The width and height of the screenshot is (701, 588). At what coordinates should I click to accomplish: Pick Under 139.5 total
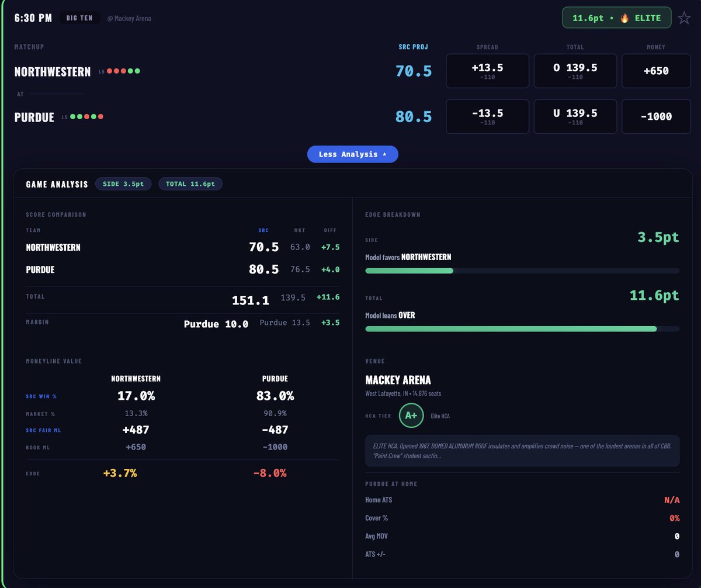(x=575, y=116)
